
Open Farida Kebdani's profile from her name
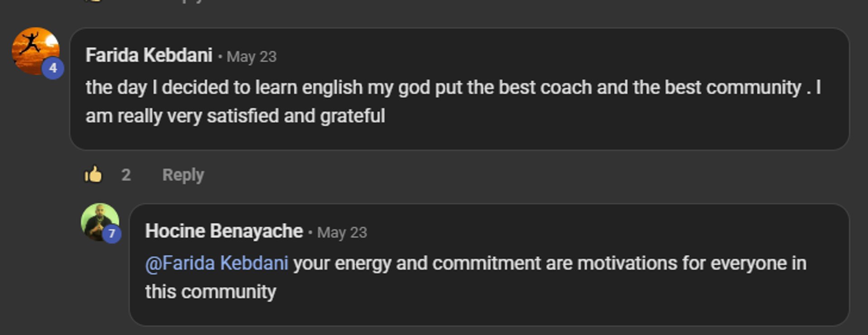(x=149, y=56)
